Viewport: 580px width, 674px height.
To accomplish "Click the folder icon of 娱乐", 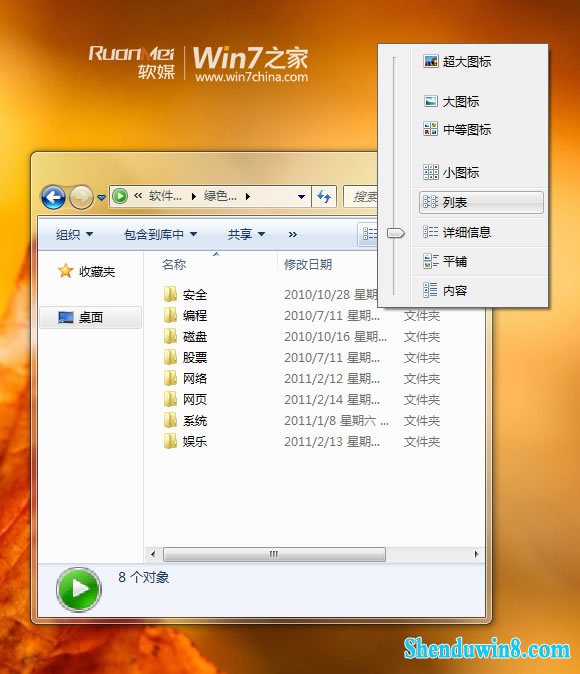I will tap(170, 441).
